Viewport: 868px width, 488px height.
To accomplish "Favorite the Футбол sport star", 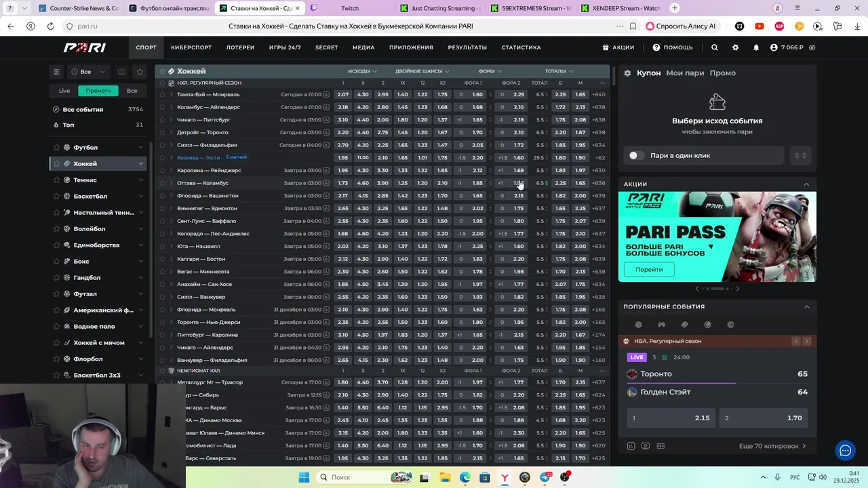I will tap(56, 147).
